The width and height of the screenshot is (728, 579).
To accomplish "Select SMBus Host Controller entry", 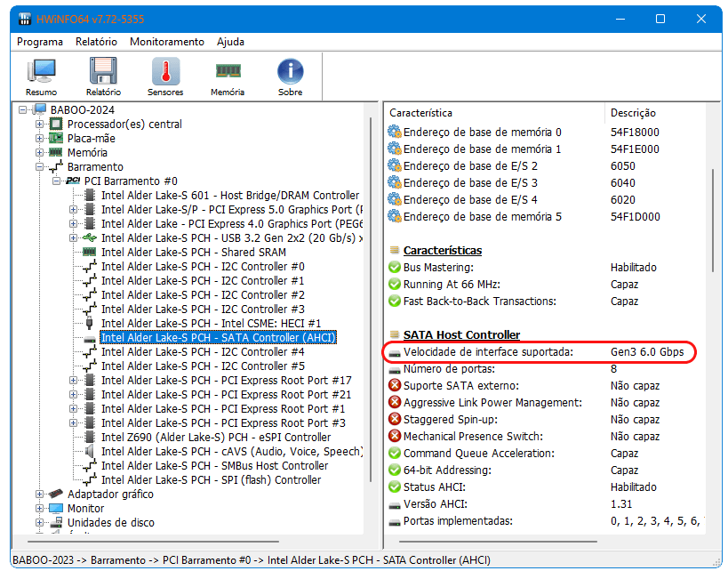I will click(x=214, y=466).
